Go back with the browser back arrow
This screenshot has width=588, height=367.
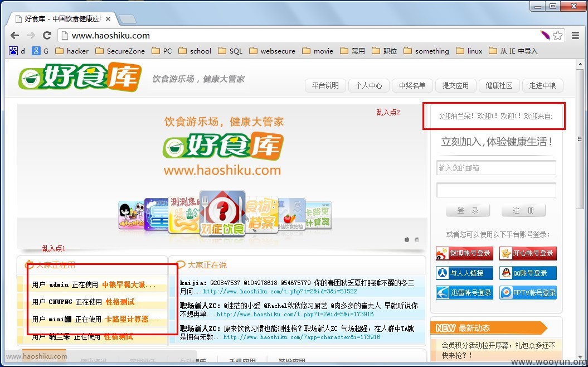(x=14, y=35)
